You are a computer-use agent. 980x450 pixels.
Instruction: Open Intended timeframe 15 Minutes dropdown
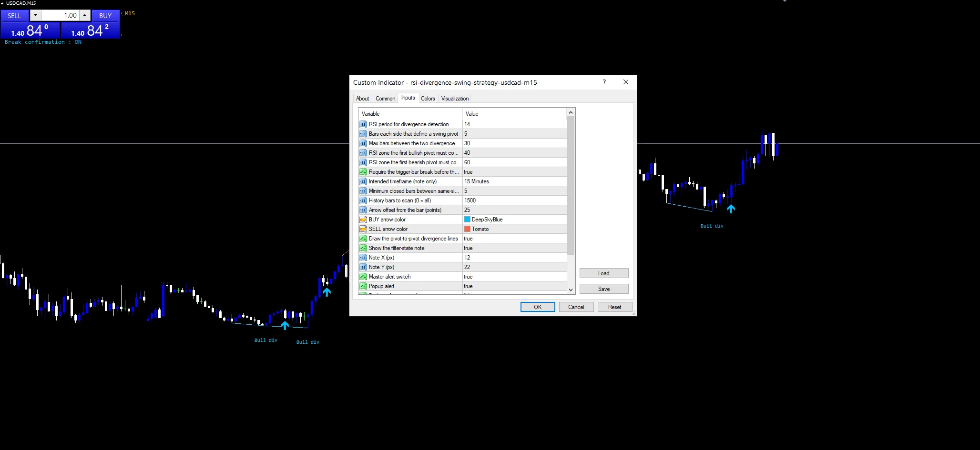click(x=514, y=181)
